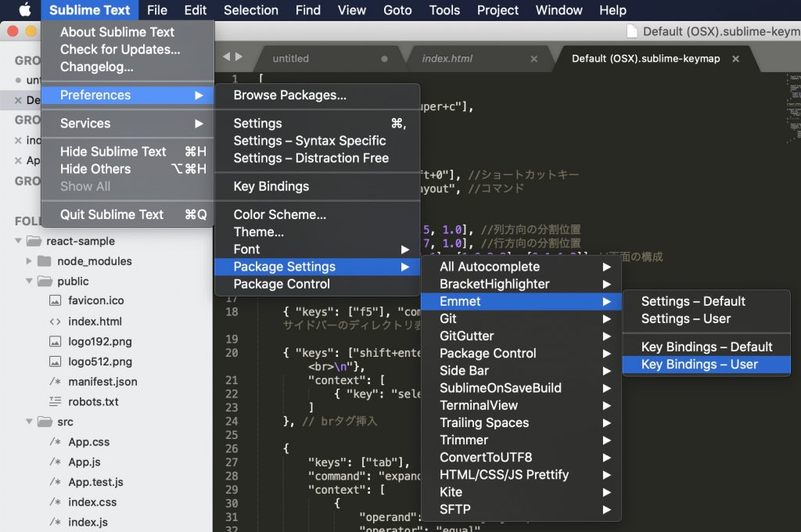Click logo192.png image icon
Viewport: 801px width, 532px height.
coord(56,341)
